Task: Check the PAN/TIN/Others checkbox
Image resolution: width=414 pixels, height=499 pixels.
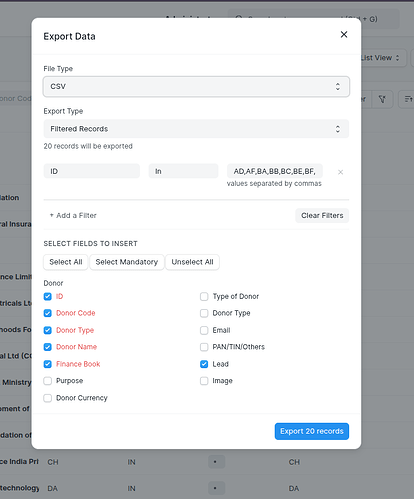Action: [x=204, y=347]
